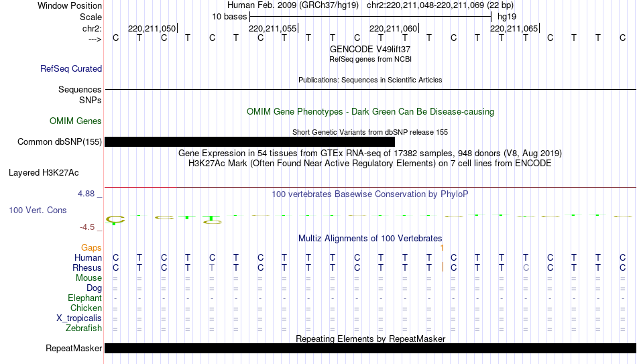The height and width of the screenshot is (364, 637).
Task: Click the '10 bases' scale label
Action: [x=229, y=17]
